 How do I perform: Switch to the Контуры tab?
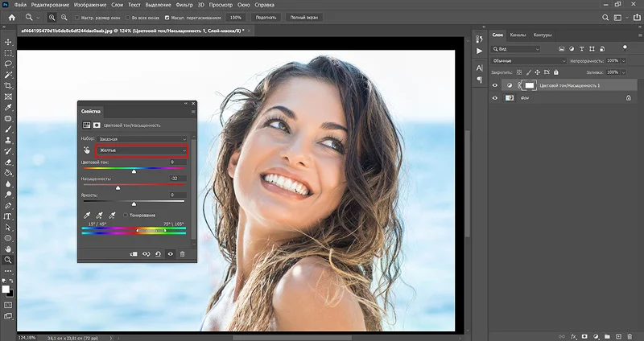pyautogui.click(x=542, y=35)
